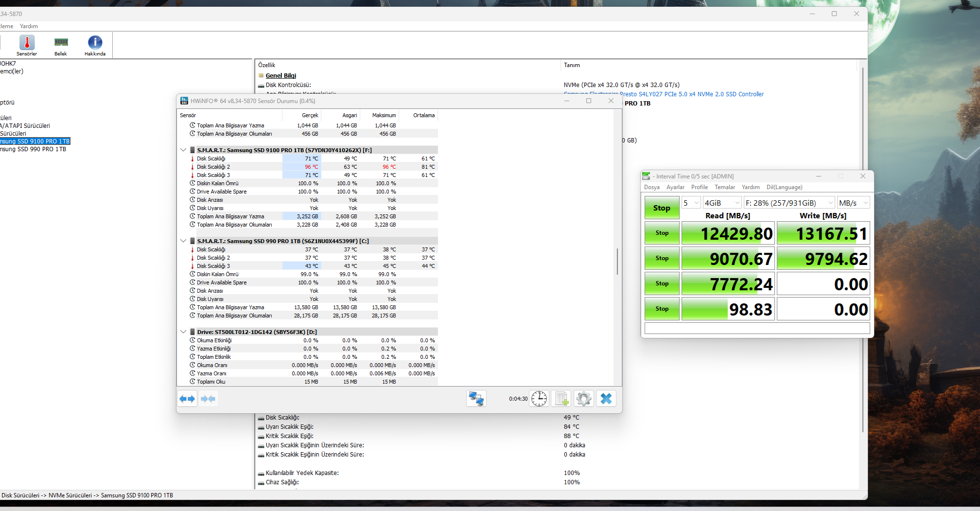The width and height of the screenshot is (980, 511).
Task: Click the collapse arrows icon in sensor window
Action: click(208, 399)
